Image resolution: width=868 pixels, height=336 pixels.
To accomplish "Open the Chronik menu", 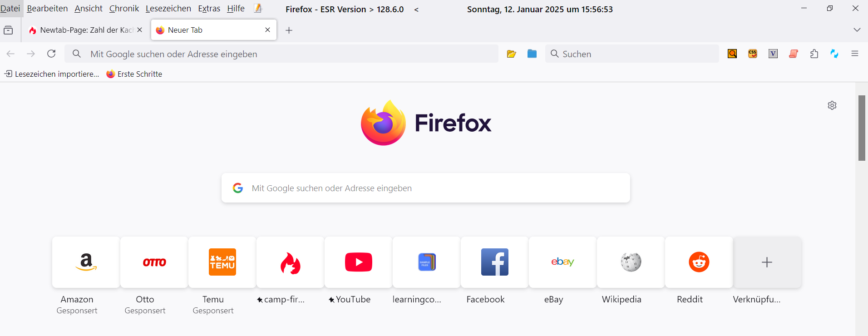I will (124, 9).
